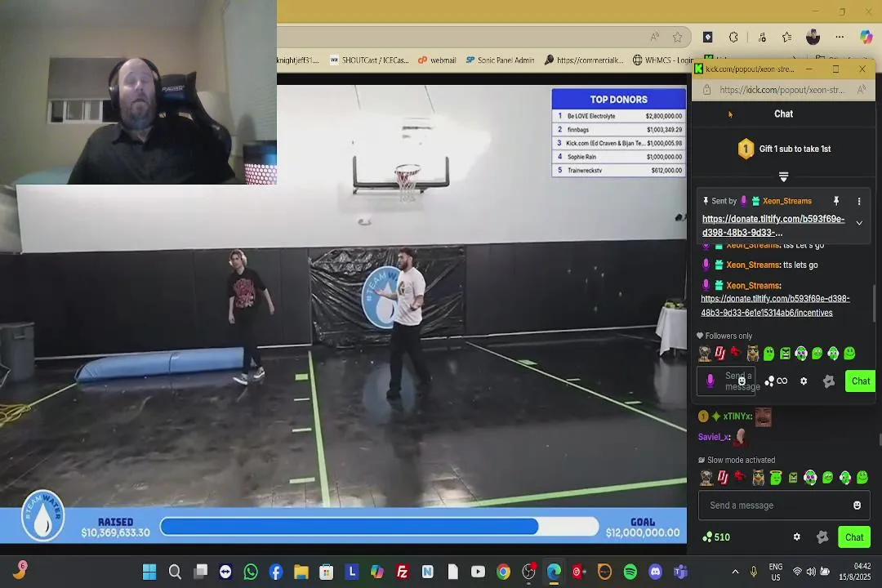Open Sonic Panel Admin bookmark
Image resolution: width=882 pixels, height=588 pixels.
tap(500, 60)
